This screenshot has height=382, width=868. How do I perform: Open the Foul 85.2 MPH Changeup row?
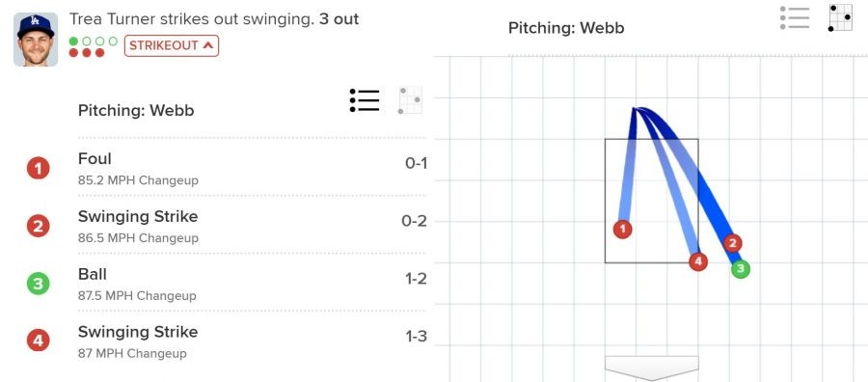pos(227,168)
